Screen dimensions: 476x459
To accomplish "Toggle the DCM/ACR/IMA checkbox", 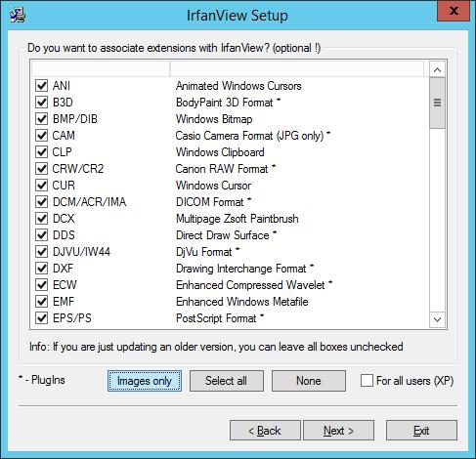I will [x=41, y=202].
